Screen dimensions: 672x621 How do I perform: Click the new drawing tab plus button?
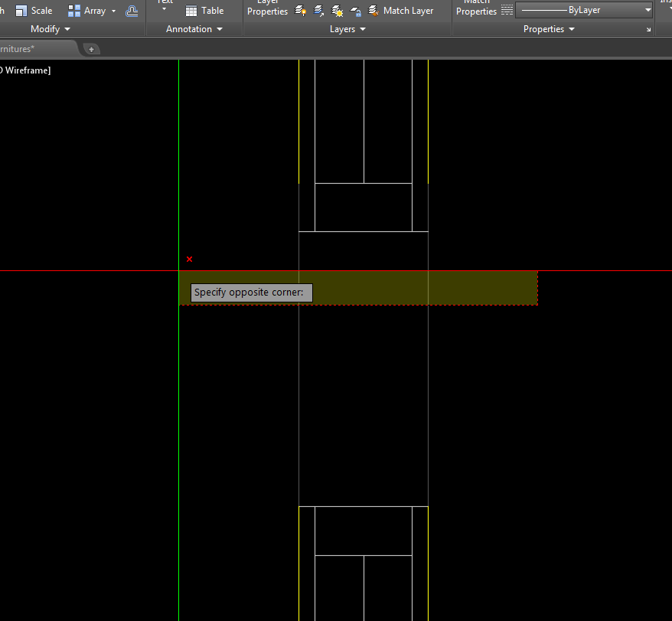pos(91,47)
